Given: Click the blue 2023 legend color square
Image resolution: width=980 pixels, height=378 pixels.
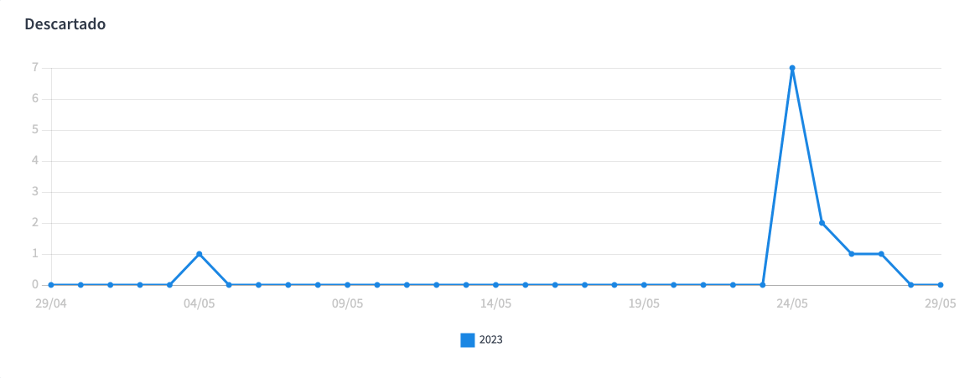Looking at the screenshot, I should click(468, 340).
